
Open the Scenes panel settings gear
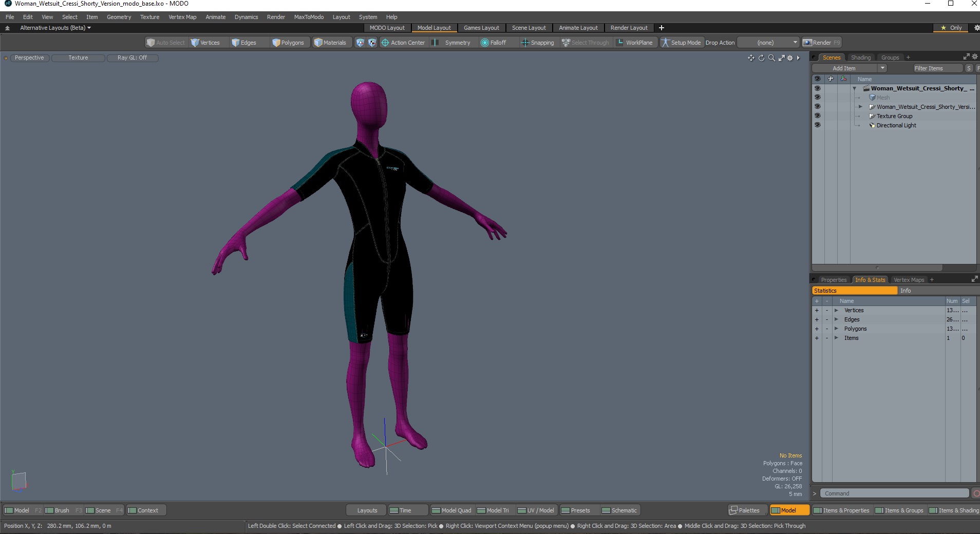(x=974, y=57)
